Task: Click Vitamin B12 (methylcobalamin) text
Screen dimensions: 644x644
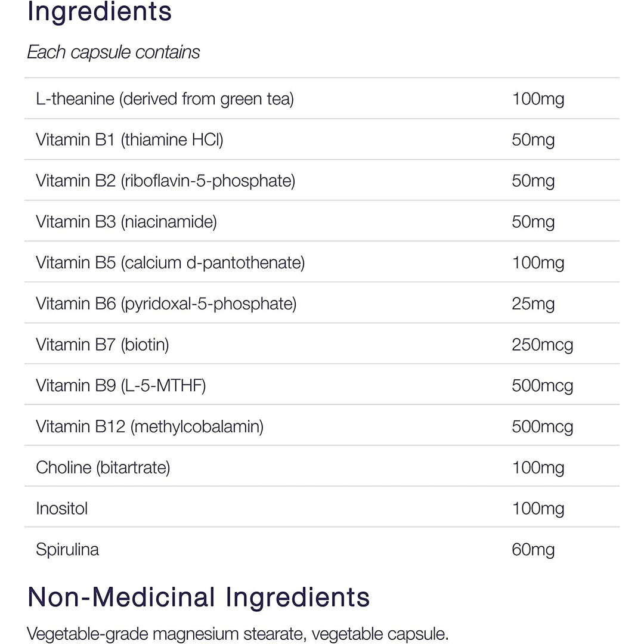Action: 150,426
